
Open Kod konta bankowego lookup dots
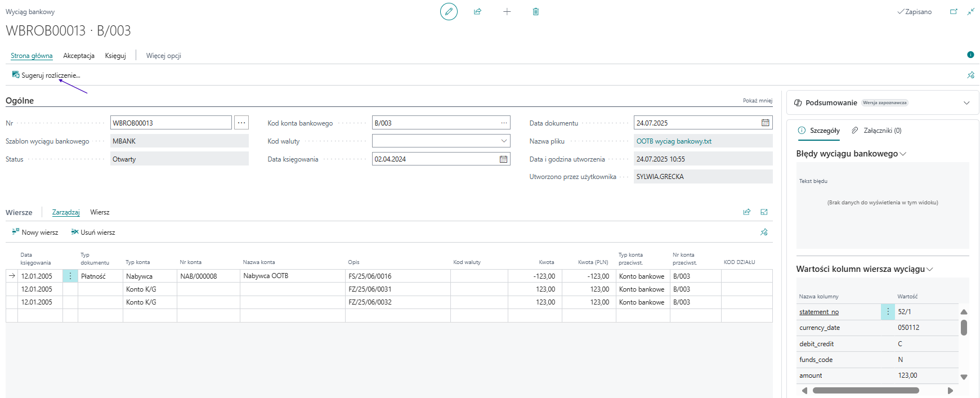(x=504, y=123)
